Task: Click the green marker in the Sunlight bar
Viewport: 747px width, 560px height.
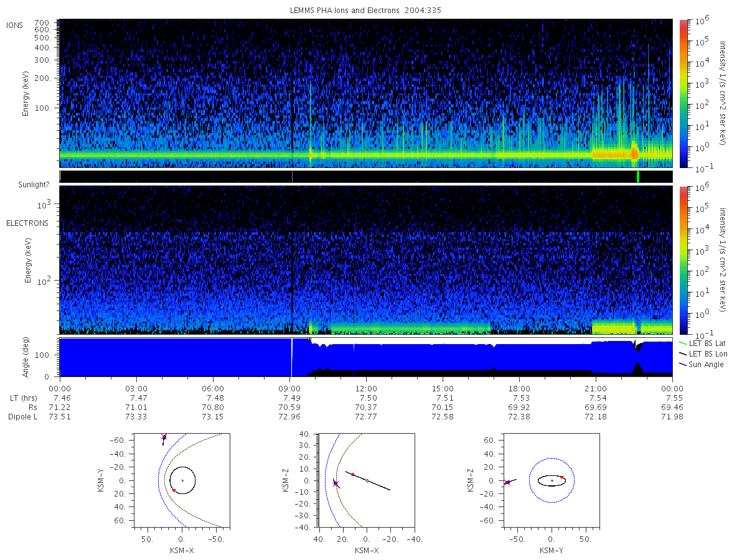Action: click(x=638, y=177)
